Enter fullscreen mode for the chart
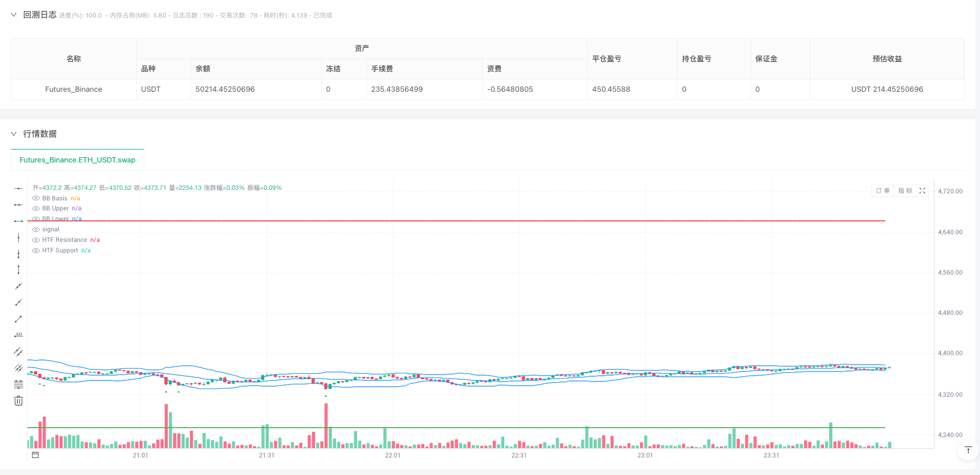 922,191
